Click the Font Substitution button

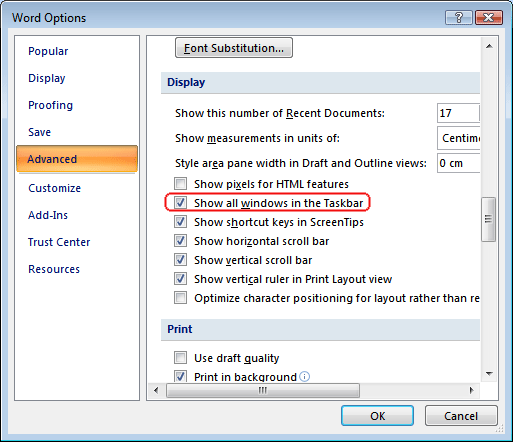coord(234,48)
